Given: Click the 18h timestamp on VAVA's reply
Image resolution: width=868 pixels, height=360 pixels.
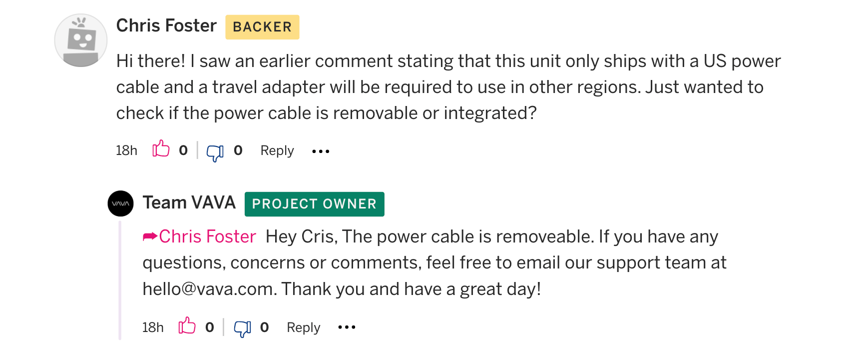Looking at the screenshot, I should click(153, 327).
